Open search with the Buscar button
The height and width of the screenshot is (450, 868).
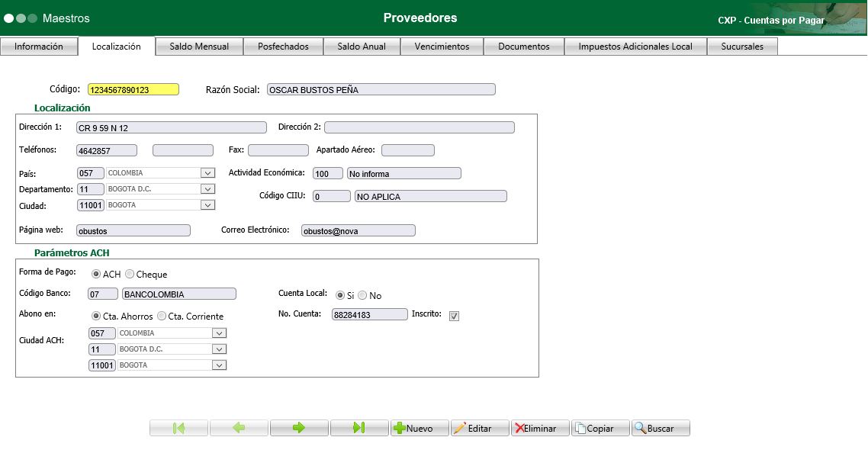coord(661,429)
